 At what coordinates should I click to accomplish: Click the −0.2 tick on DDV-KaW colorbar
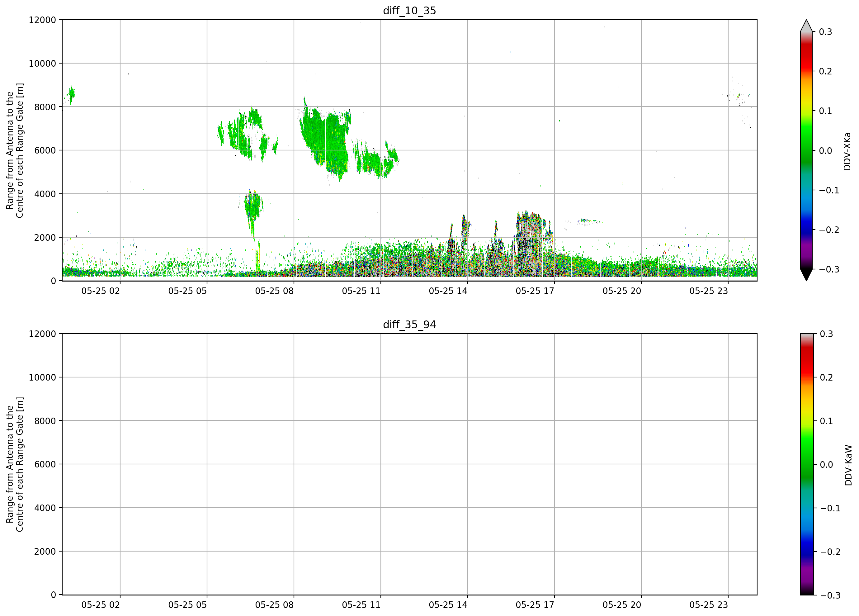(830, 552)
